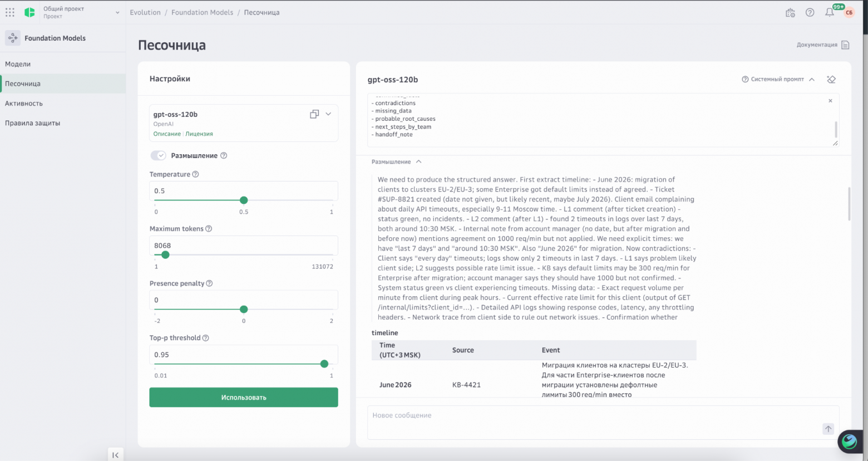This screenshot has width=868, height=461.
Task: Open the documentation page icon
Action: point(845,45)
